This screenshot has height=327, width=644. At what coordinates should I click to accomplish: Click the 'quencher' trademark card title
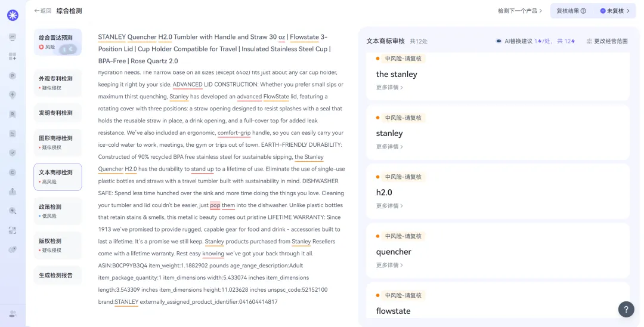394,252
